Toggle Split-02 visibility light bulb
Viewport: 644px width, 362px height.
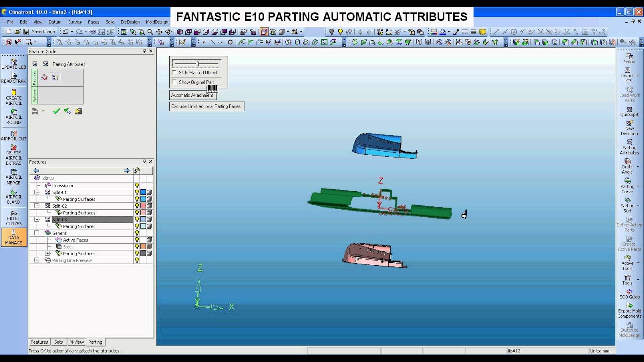(x=137, y=206)
